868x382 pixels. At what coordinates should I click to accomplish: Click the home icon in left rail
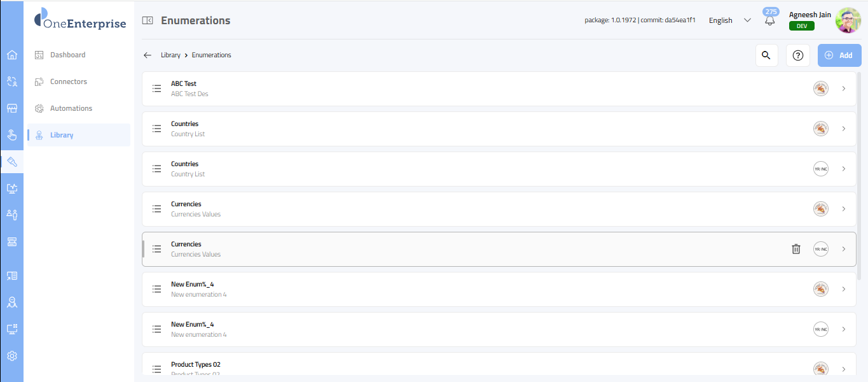tap(11, 55)
